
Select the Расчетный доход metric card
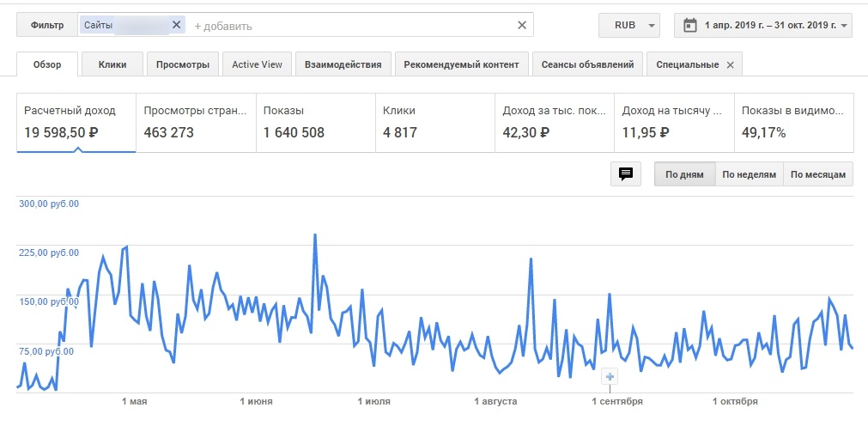(x=76, y=122)
